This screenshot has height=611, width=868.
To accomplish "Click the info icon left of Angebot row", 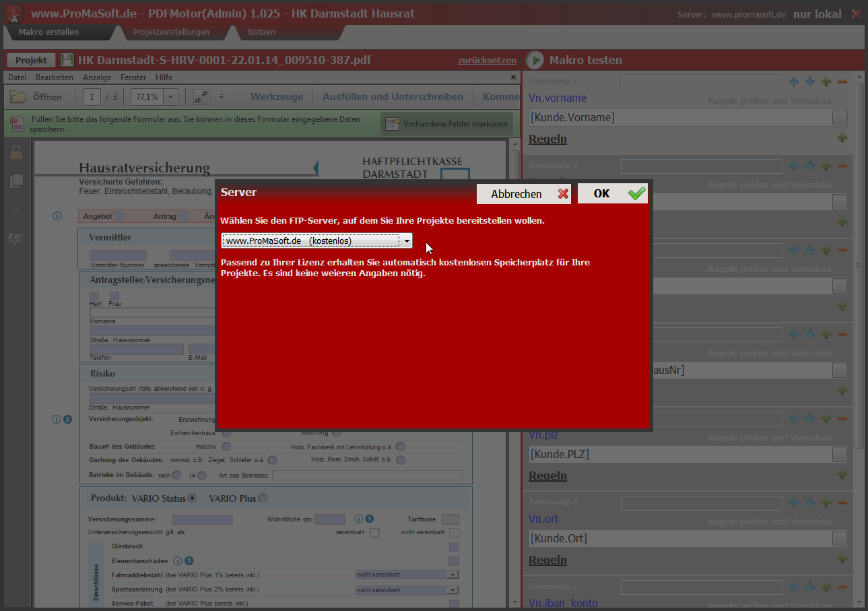I will tap(57, 216).
